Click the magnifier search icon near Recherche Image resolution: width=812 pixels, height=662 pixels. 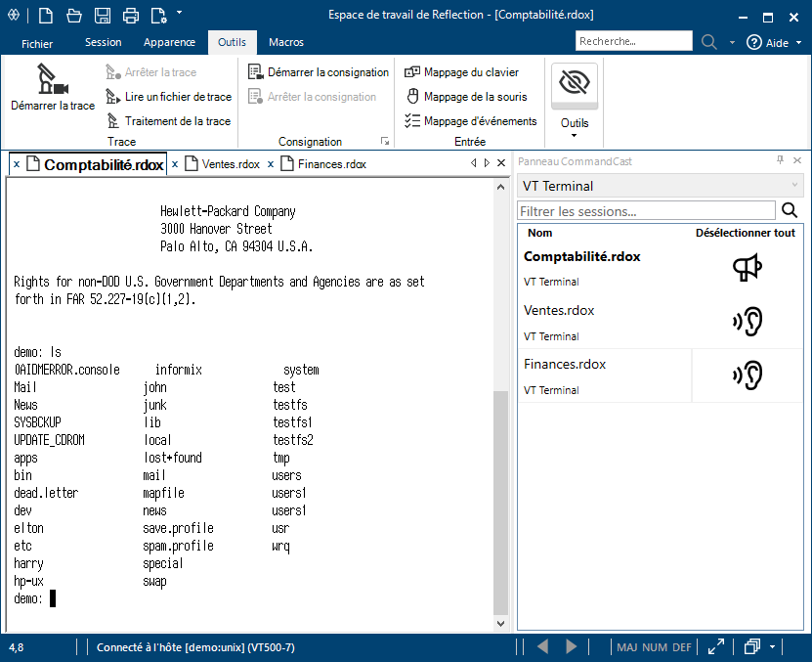[x=709, y=42]
